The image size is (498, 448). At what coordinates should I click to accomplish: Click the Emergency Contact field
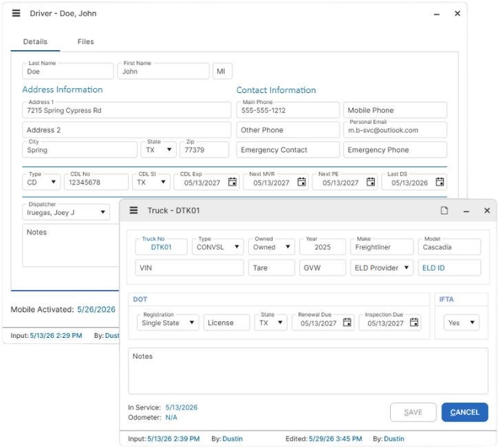(x=288, y=149)
